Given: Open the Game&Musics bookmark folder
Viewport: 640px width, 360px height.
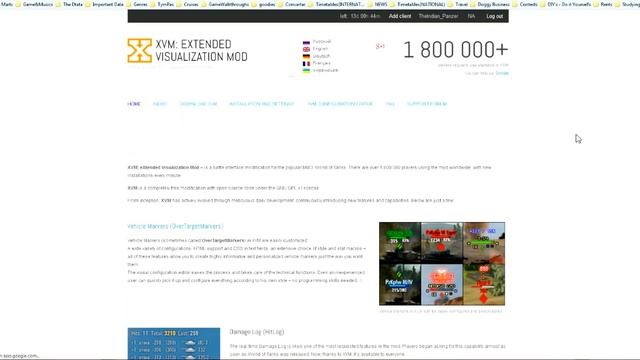Looking at the screenshot, I should click(x=34, y=4).
